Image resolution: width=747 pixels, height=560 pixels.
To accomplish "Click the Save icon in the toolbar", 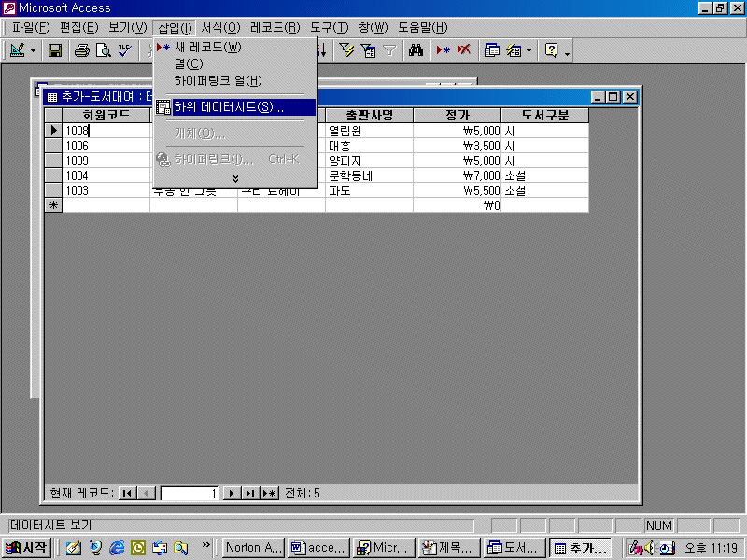I will coord(55,50).
